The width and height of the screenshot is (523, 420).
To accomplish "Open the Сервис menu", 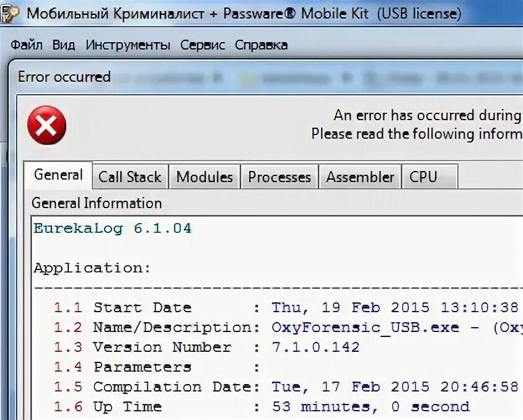I will [203, 45].
